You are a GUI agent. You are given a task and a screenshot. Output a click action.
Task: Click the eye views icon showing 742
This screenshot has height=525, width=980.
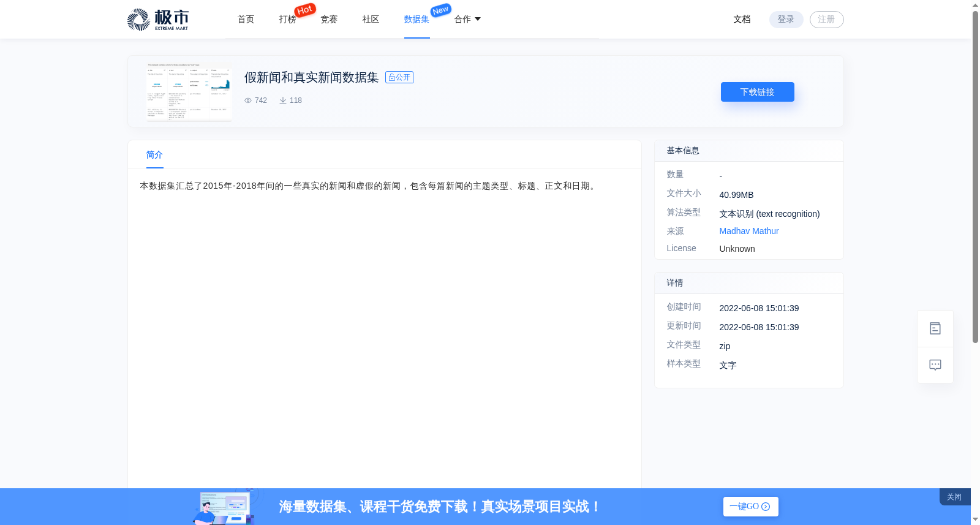tap(248, 100)
